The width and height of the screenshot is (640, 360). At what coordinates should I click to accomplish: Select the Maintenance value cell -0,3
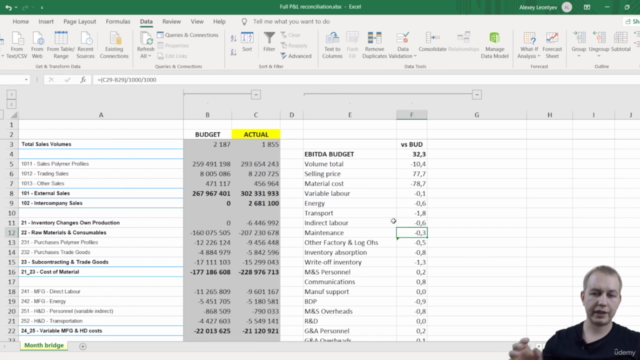coord(412,233)
